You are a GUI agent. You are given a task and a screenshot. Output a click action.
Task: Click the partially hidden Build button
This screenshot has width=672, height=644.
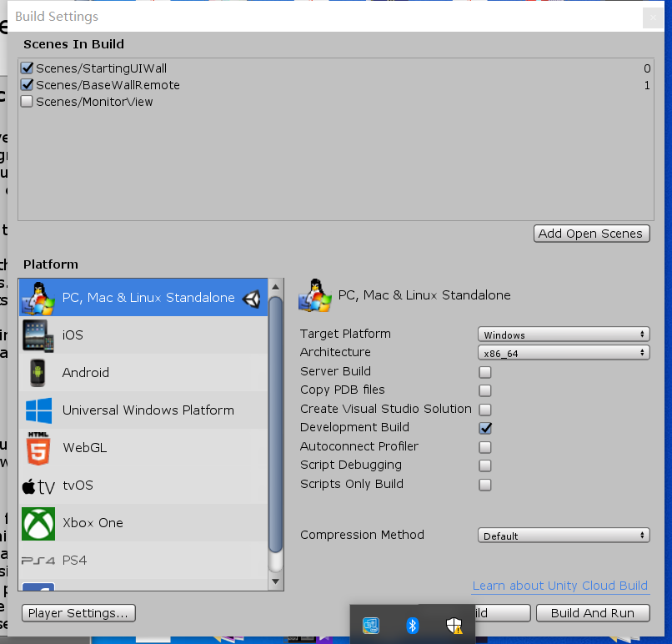tap(502, 613)
